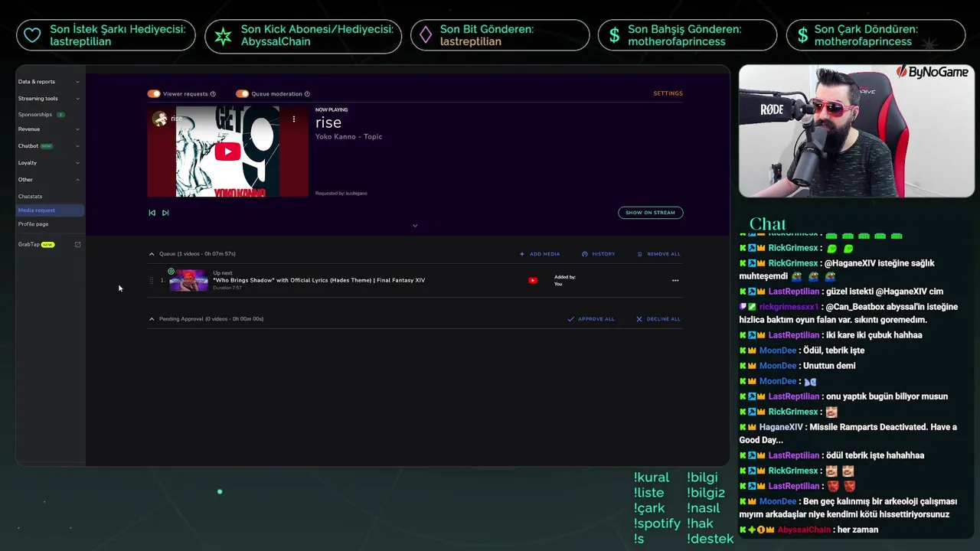Click ADD MEDIA

[540, 254]
